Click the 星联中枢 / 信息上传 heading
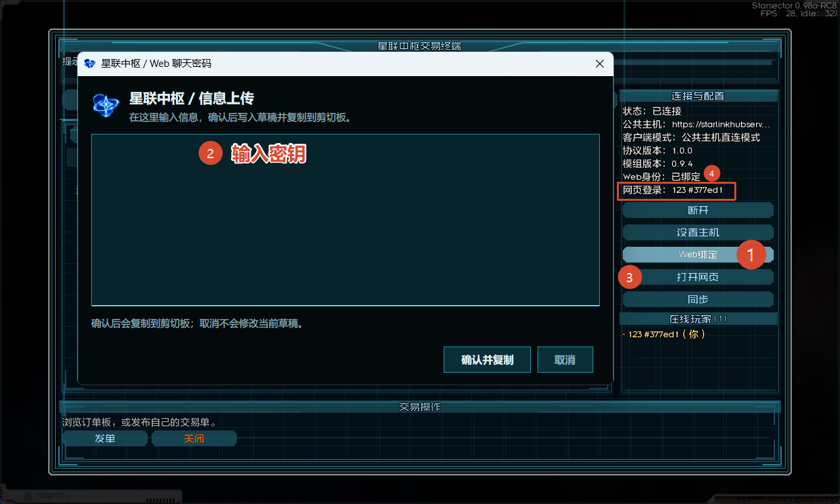 pos(192,98)
